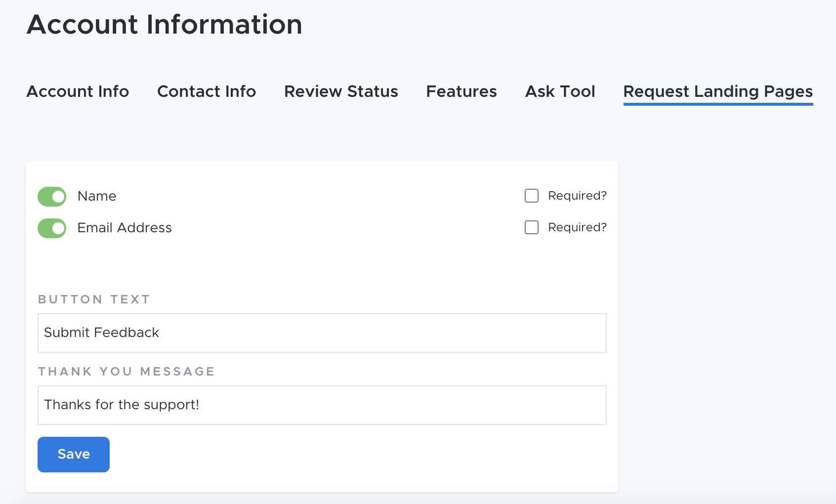
Task: Click the Email Address label
Action: click(x=125, y=228)
